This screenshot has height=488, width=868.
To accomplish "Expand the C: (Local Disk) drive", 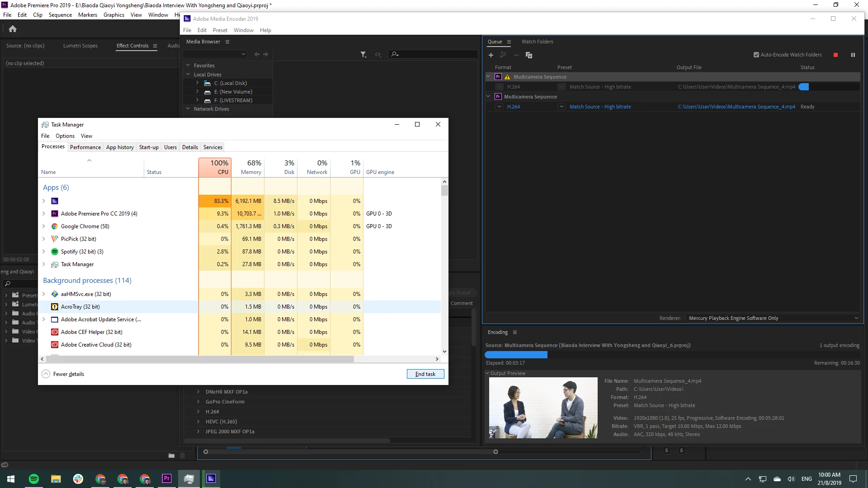I will (x=197, y=83).
